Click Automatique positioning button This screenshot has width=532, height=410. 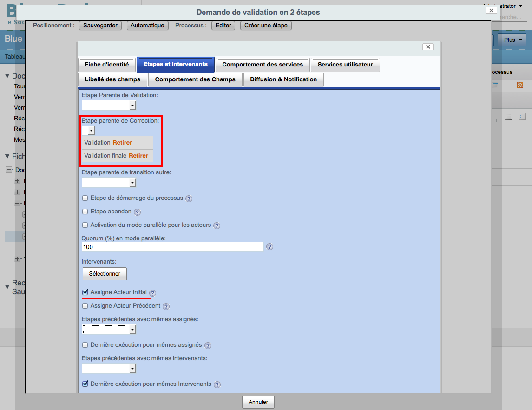(147, 26)
